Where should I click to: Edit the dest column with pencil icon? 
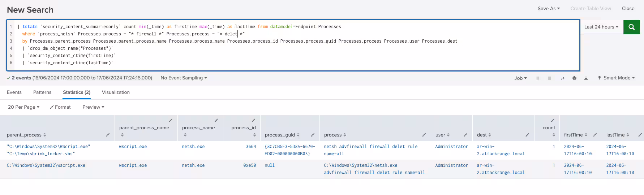[x=527, y=135]
